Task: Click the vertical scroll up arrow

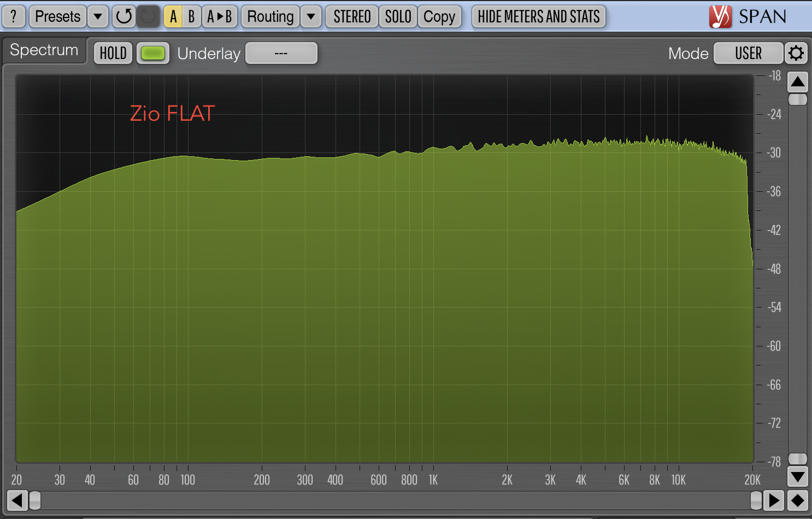Action: (798, 82)
